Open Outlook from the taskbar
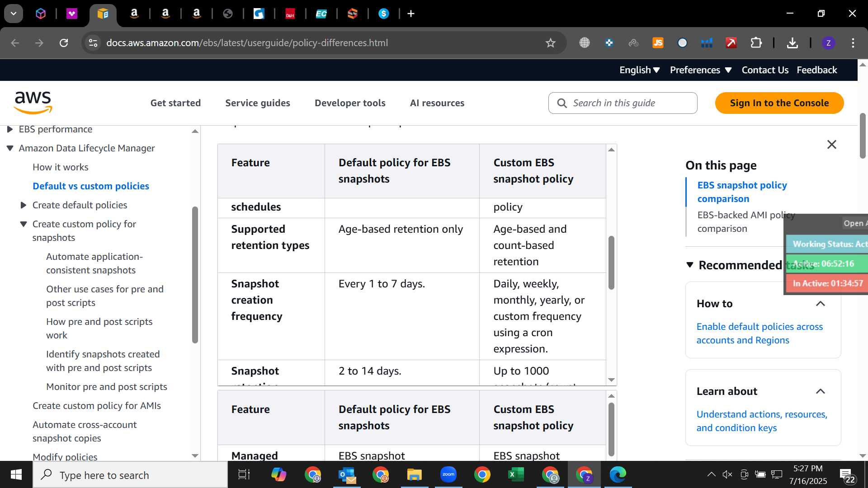868x488 pixels. click(x=347, y=474)
